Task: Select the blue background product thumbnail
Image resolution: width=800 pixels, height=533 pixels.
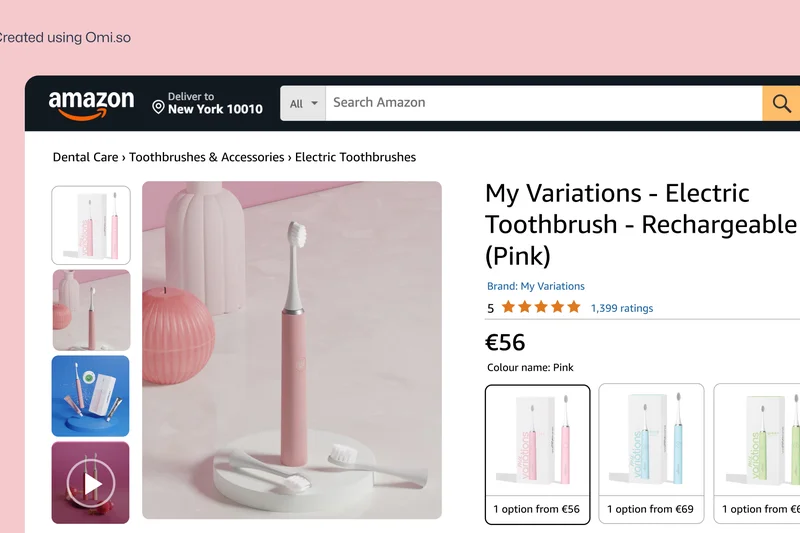Action: click(x=91, y=396)
